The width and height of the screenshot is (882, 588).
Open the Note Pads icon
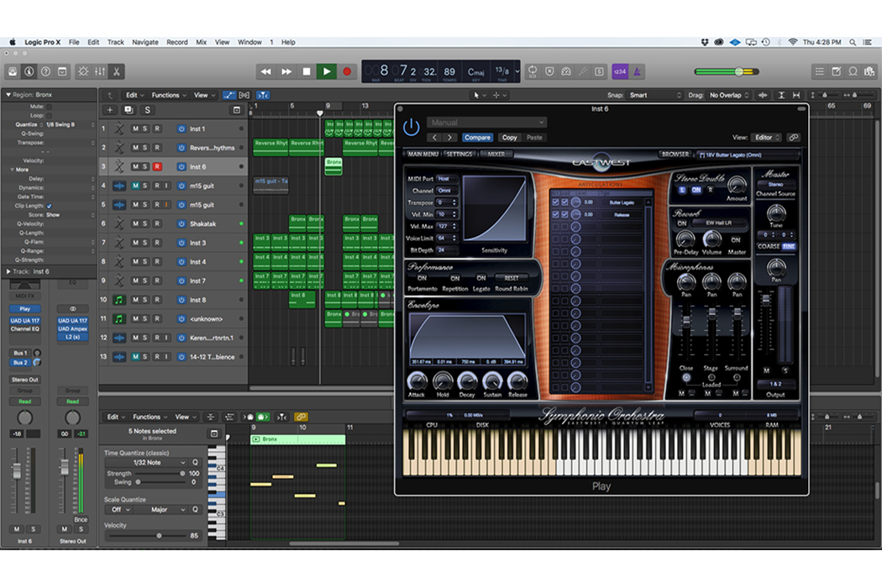(x=837, y=71)
